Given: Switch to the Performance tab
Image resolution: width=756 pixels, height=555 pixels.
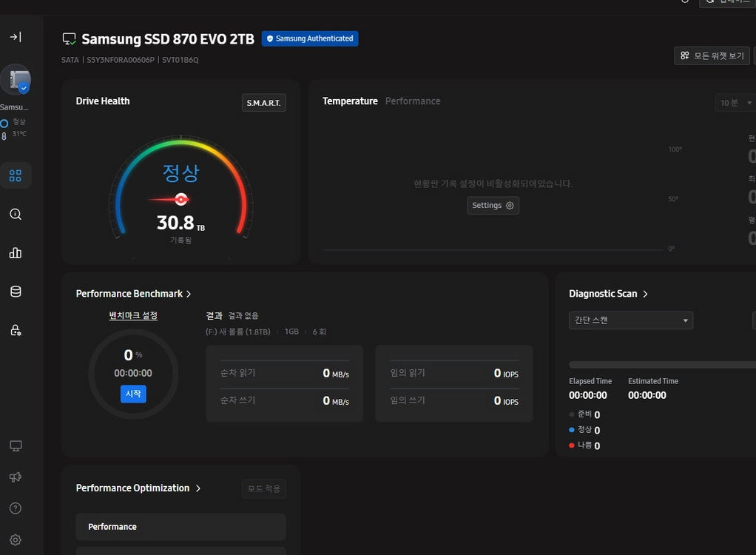Looking at the screenshot, I should pos(413,101).
